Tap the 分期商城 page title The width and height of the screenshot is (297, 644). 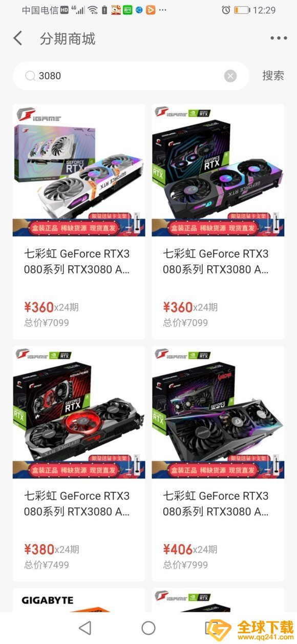[x=68, y=39]
